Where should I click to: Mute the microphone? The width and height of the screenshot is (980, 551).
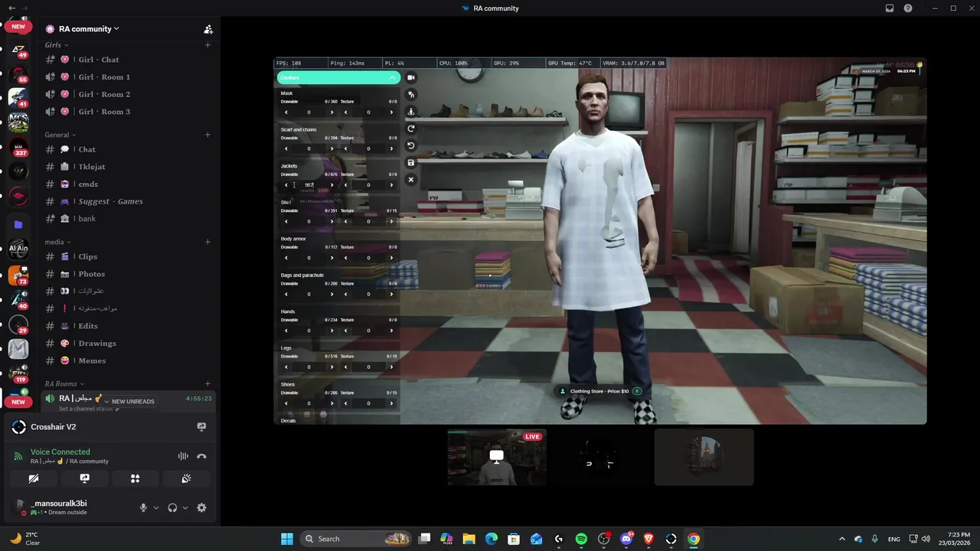[x=142, y=507]
